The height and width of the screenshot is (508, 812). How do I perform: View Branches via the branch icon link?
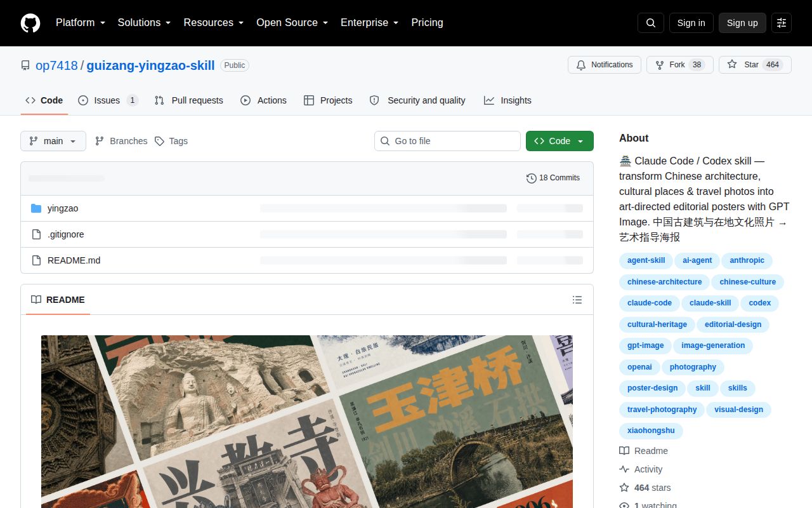(121, 141)
